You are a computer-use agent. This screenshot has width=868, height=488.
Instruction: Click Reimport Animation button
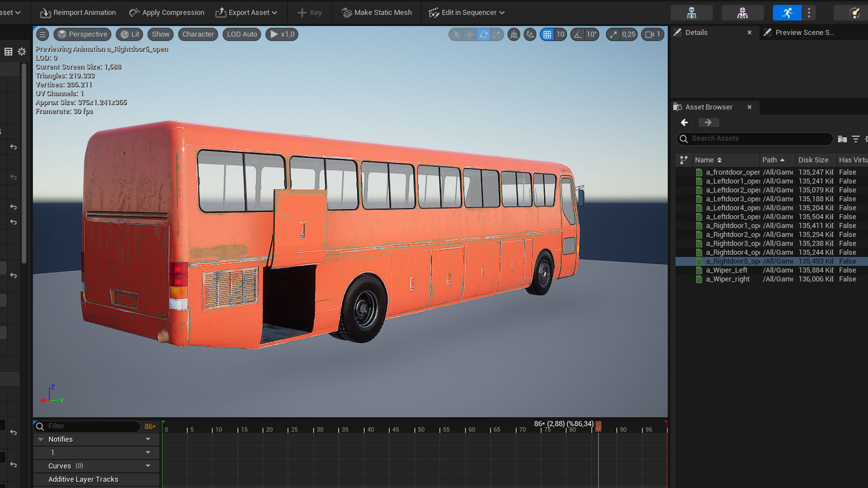tap(78, 13)
